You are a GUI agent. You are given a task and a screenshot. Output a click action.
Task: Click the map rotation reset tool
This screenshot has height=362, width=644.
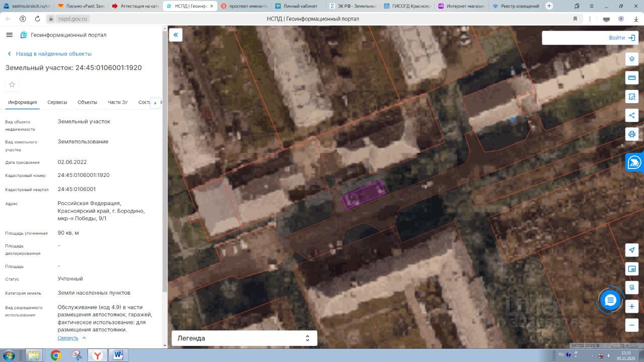point(632,288)
